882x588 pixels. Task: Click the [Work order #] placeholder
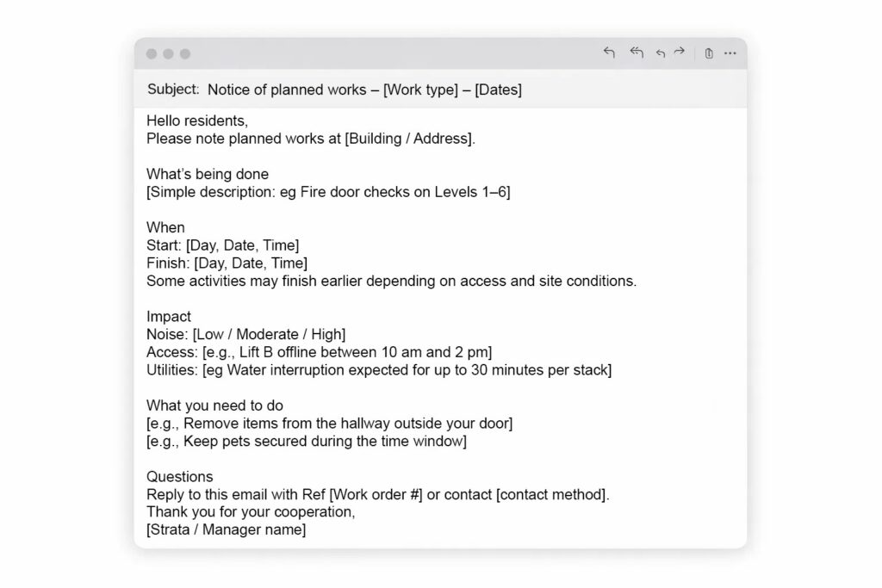click(376, 495)
